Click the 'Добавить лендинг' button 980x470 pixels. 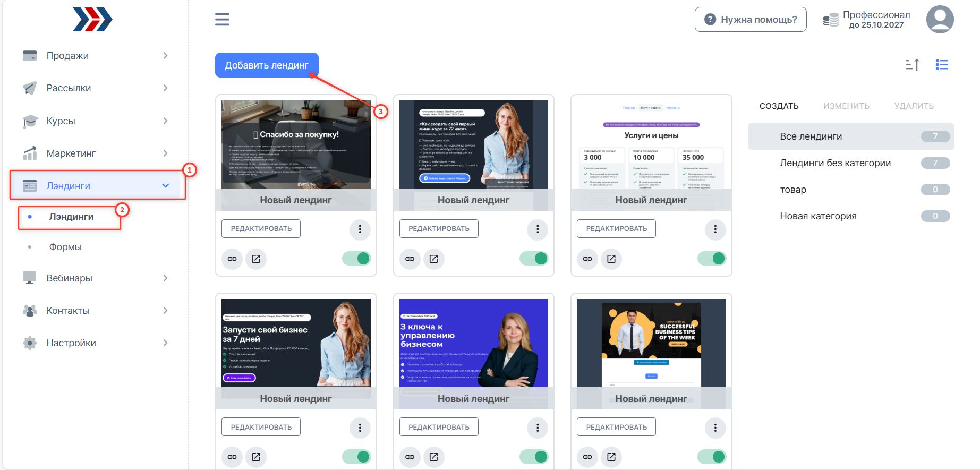267,65
